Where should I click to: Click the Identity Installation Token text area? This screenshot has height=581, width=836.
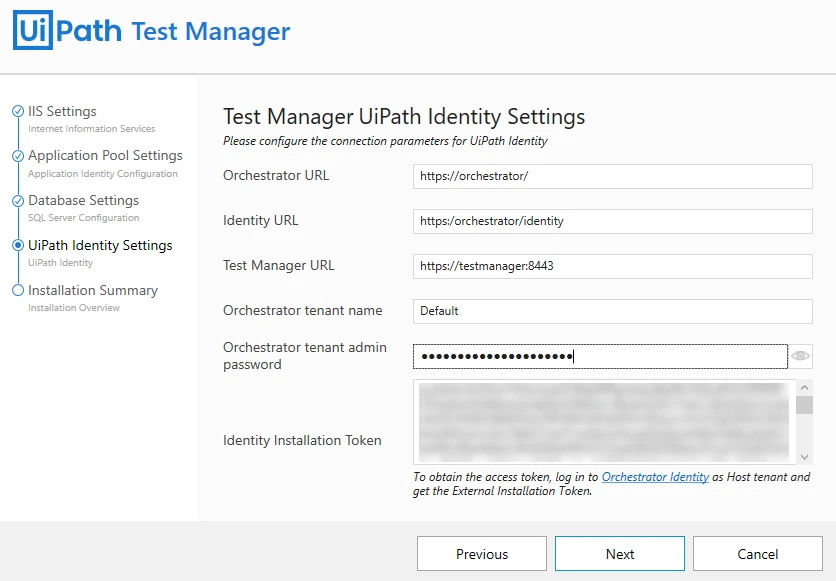coord(604,422)
